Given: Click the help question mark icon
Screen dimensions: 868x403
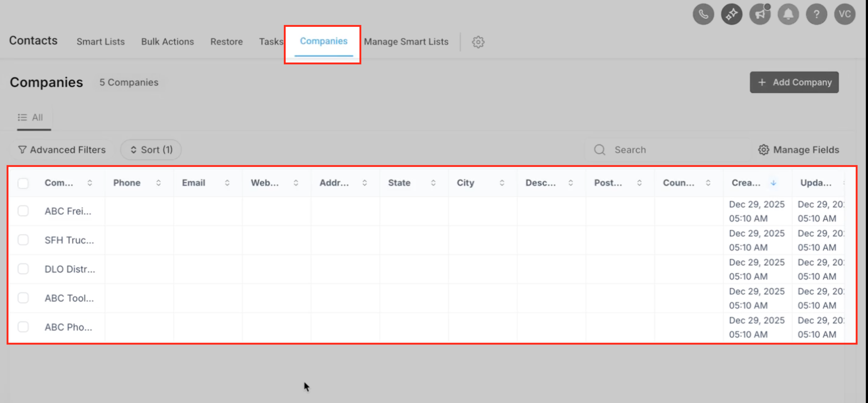Looking at the screenshot, I should click(x=816, y=14).
